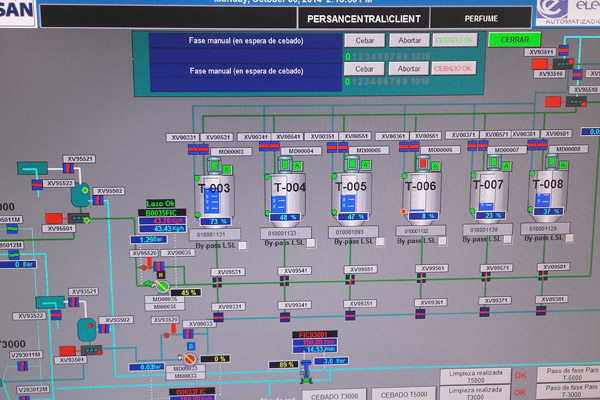Screen dimensions: 600x400
Task: Select red agitator motor MD00006 on T-006
Action: (422, 163)
